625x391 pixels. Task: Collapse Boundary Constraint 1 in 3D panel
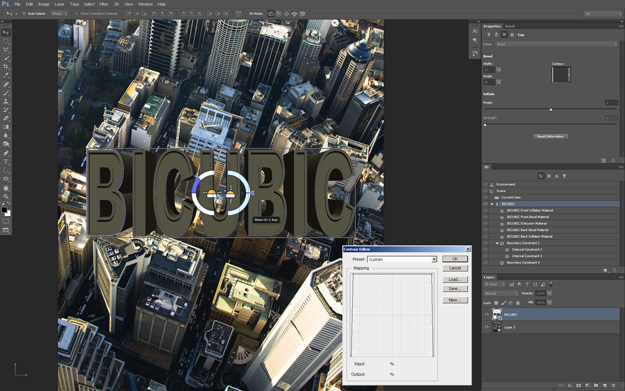pos(497,243)
